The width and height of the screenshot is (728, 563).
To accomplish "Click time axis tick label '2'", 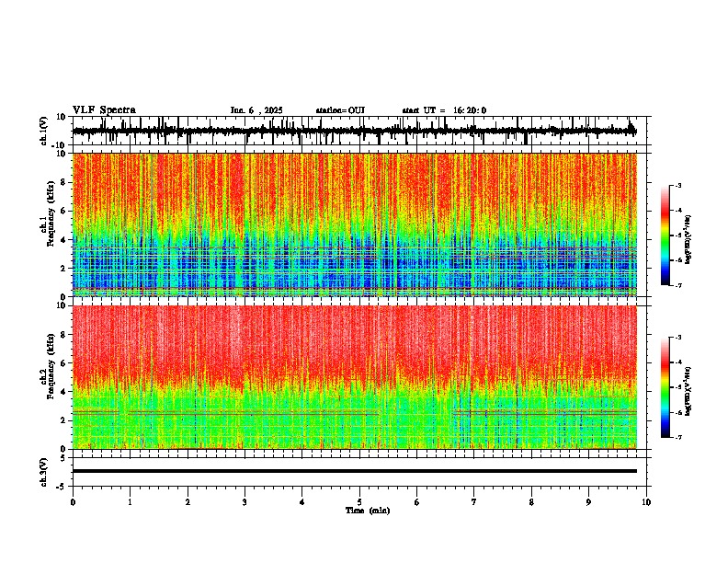I will pyautogui.click(x=188, y=502).
